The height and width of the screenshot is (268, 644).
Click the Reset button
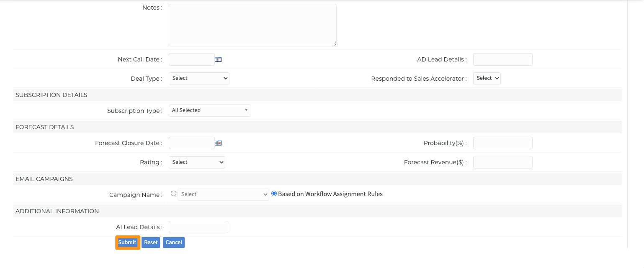coord(151,242)
